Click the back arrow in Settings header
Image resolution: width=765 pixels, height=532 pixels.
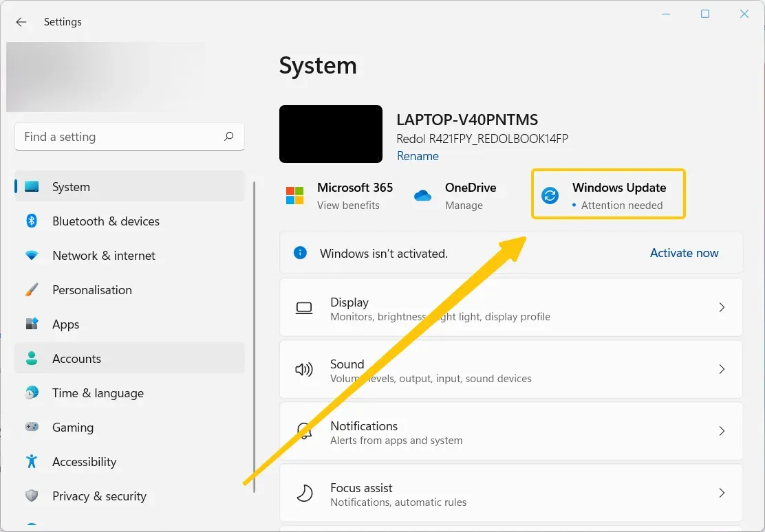point(21,22)
